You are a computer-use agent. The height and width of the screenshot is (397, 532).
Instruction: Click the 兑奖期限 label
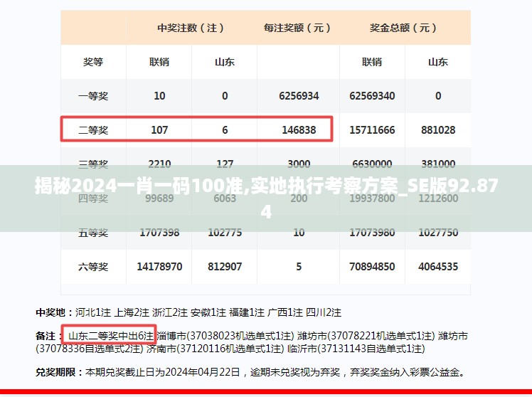[58, 372]
